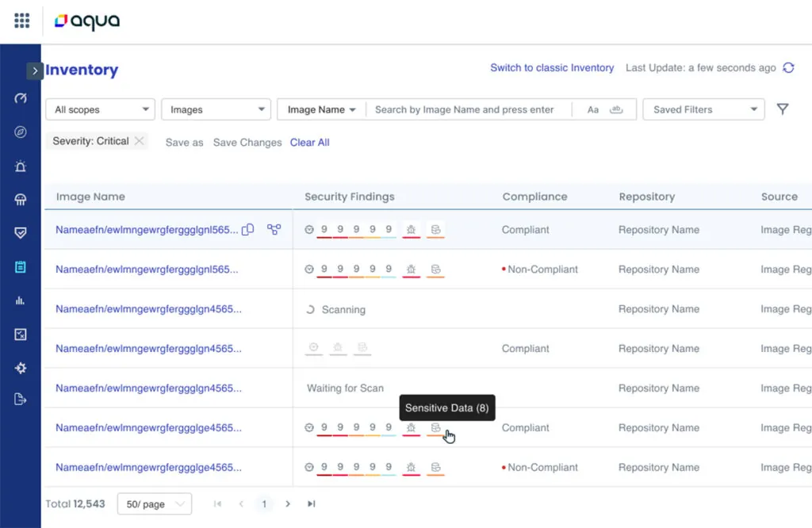
Task: Open the alerts bell icon in sidebar
Action: (x=21, y=166)
